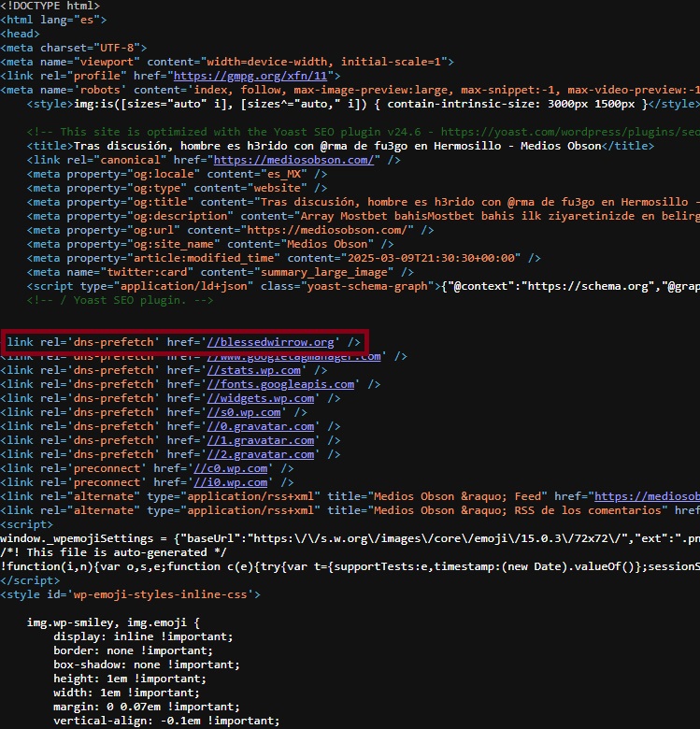
Task: Click the article:modified_time meta line
Action: tap(283, 258)
